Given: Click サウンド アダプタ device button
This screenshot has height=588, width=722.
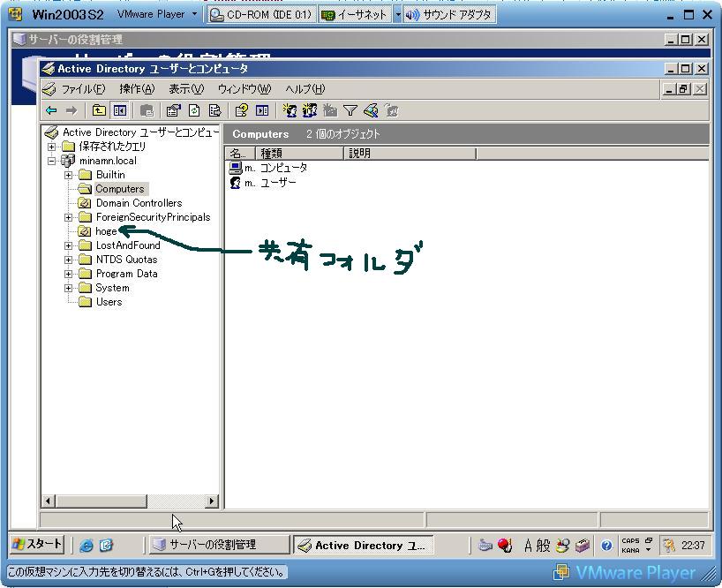Looking at the screenshot, I should coord(449,15).
